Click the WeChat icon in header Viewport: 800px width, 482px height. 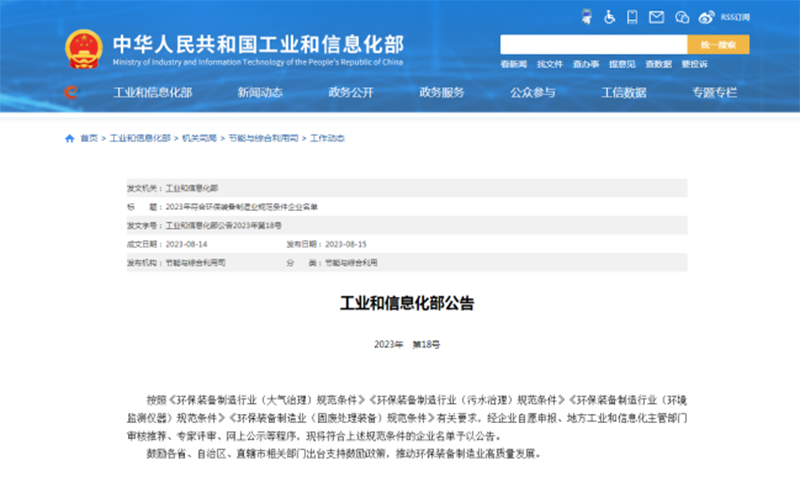(681, 16)
